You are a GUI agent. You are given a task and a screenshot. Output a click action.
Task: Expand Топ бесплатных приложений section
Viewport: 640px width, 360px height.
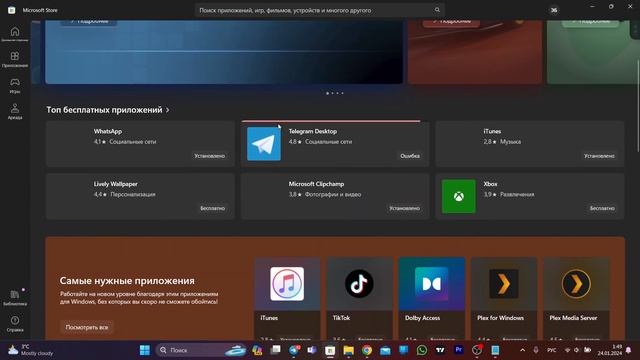pyautogui.click(x=108, y=110)
